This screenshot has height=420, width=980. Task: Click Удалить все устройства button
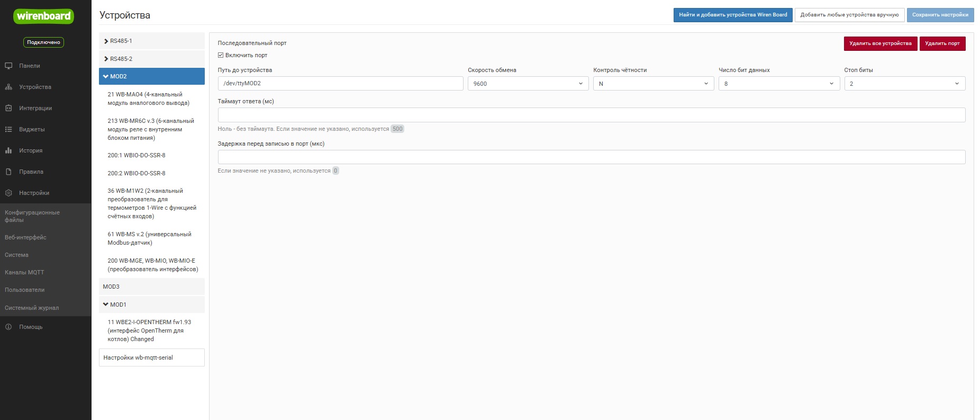pyautogui.click(x=881, y=43)
